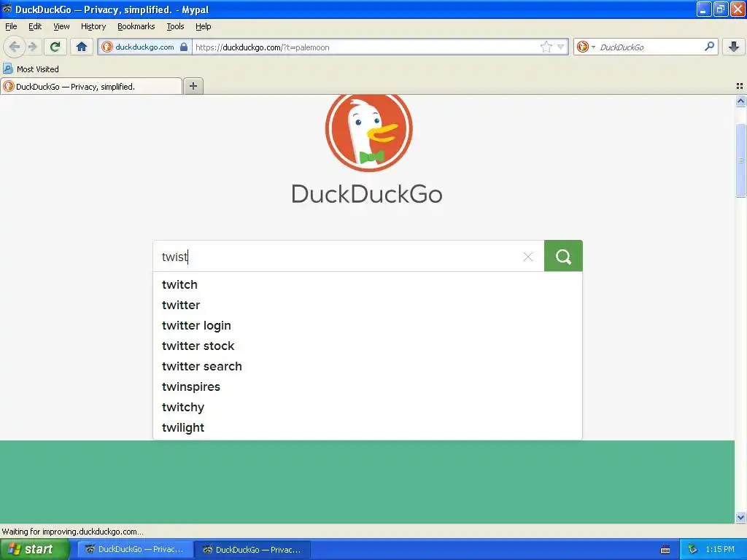The height and width of the screenshot is (560, 747).
Task: Click the vertical scrollbar thumb
Action: pos(740,160)
